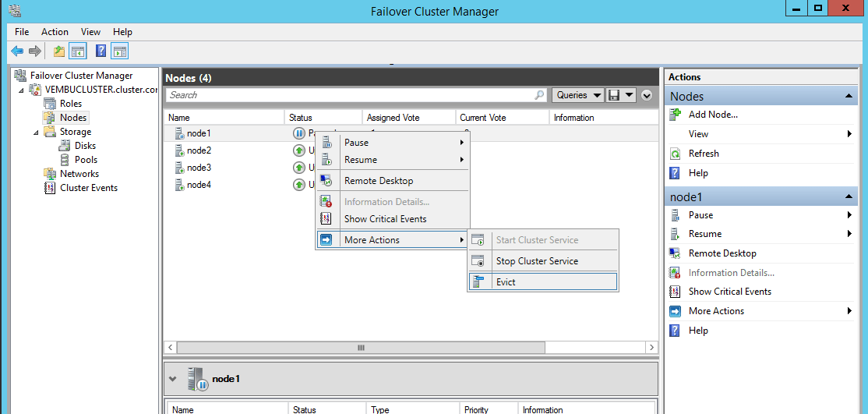Click the Cluster Events icon in tree

coord(50,188)
